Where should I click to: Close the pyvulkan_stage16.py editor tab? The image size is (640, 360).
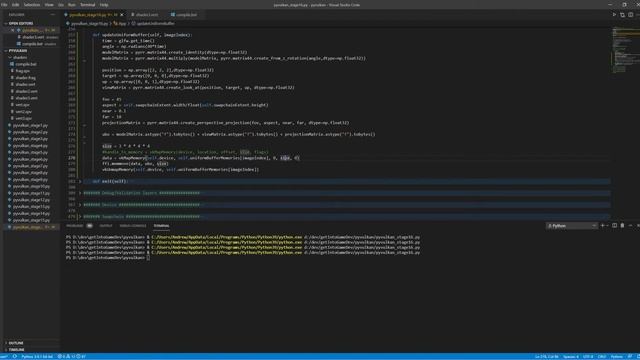coord(122,15)
